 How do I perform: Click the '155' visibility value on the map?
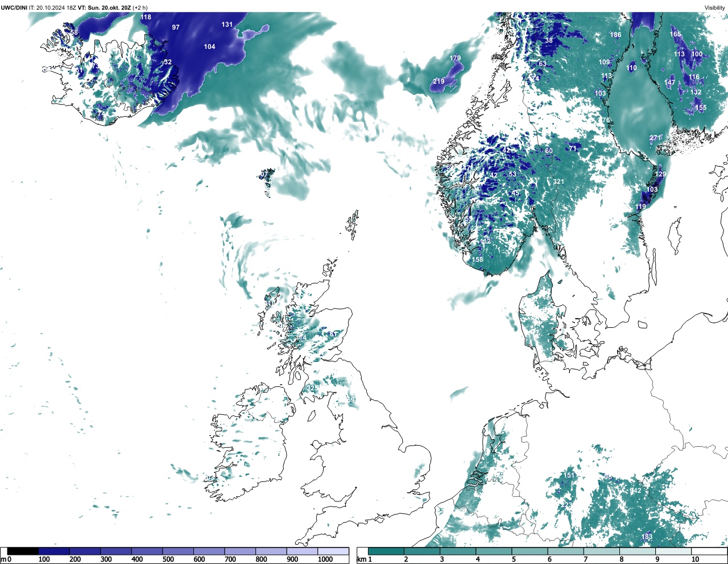point(701,108)
